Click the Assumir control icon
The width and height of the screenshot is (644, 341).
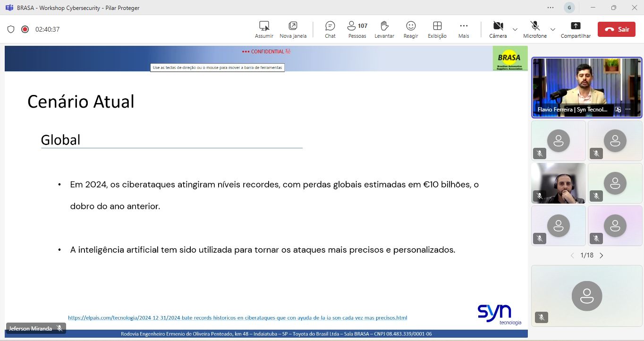pos(264,26)
